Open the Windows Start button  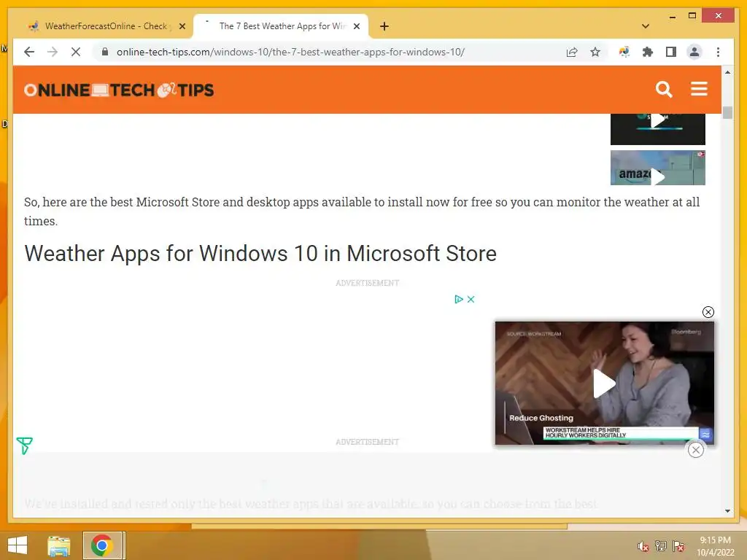click(18, 545)
